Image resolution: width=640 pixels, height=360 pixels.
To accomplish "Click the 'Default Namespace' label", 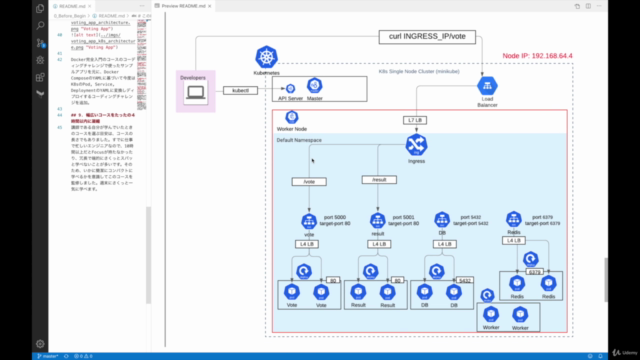I will coord(299,140).
